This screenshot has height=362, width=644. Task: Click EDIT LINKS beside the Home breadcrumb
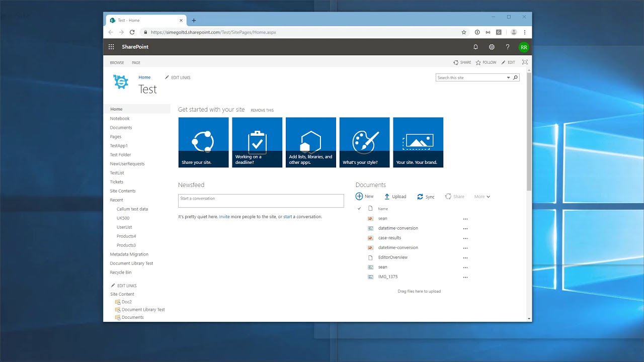coord(178,77)
